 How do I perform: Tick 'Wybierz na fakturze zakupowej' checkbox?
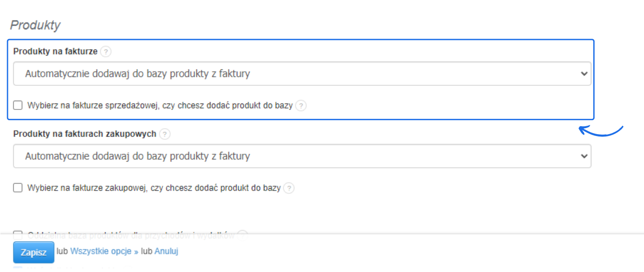pyautogui.click(x=18, y=188)
